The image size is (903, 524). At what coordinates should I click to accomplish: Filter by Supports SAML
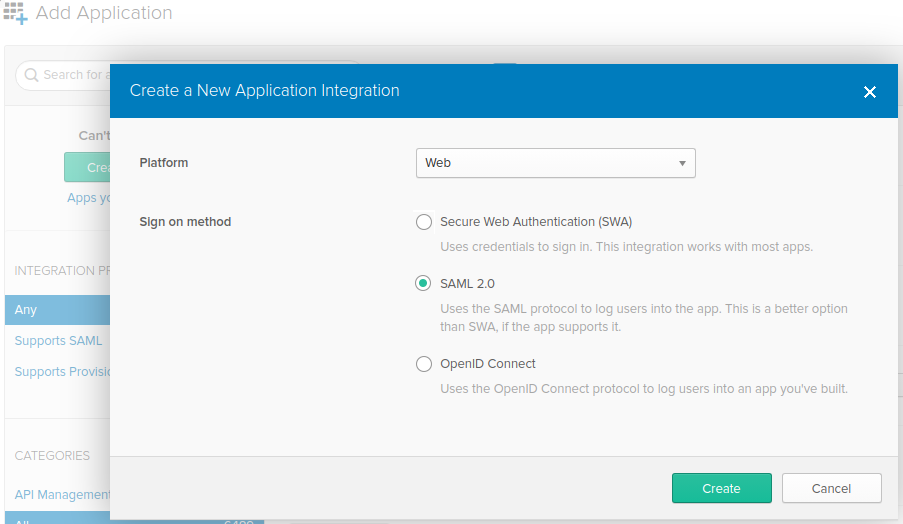(x=58, y=340)
